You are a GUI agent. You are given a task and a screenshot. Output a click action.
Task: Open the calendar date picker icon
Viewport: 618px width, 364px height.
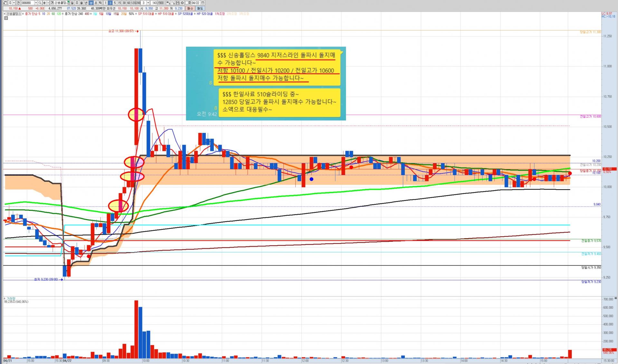pos(203,3)
